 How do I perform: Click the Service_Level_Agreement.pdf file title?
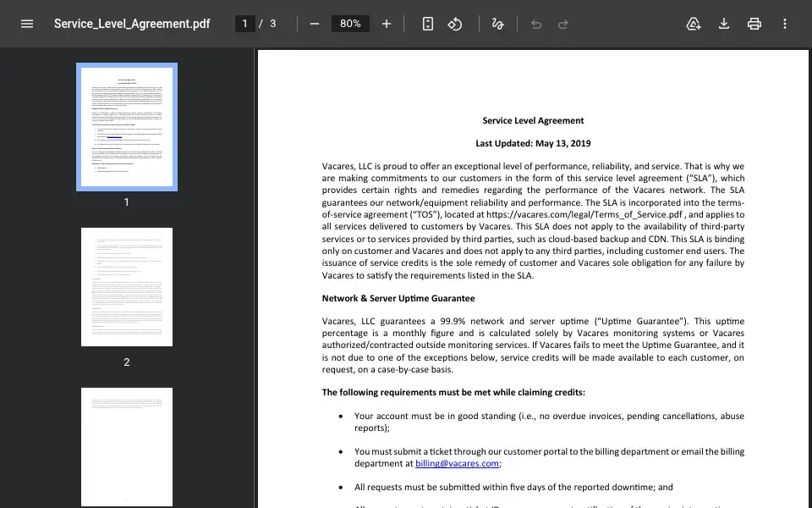[132, 24]
